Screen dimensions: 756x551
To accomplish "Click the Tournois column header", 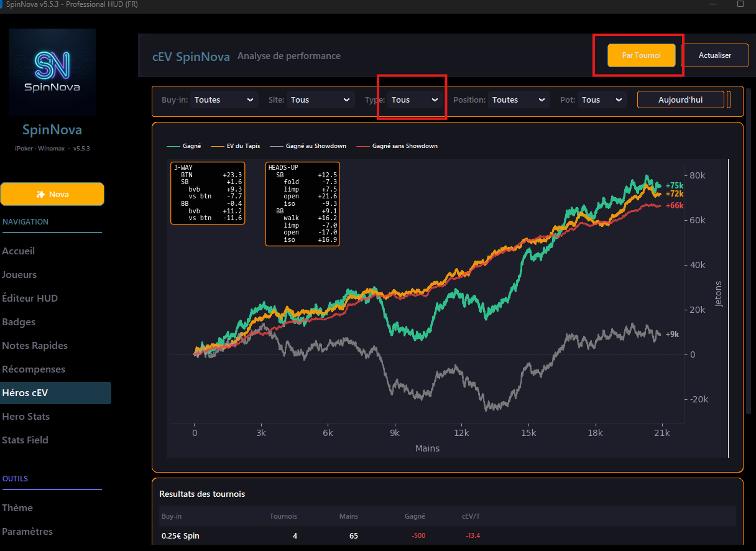I will (283, 516).
